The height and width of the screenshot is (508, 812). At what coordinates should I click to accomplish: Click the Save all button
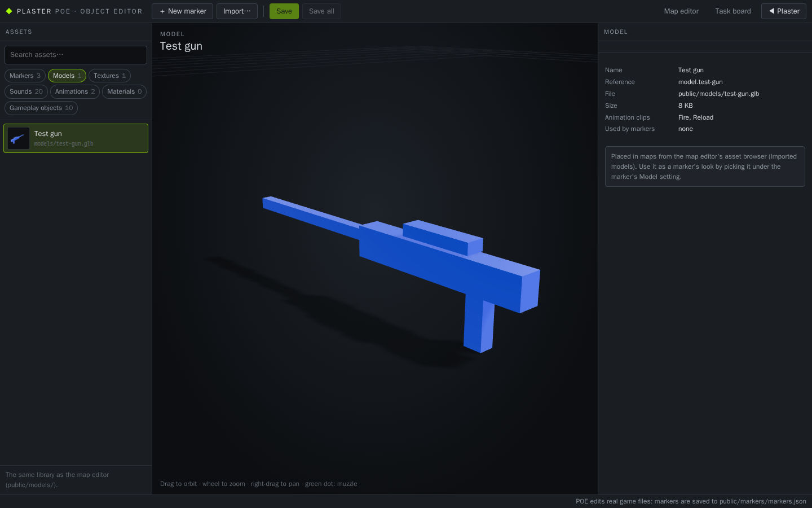tap(321, 11)
